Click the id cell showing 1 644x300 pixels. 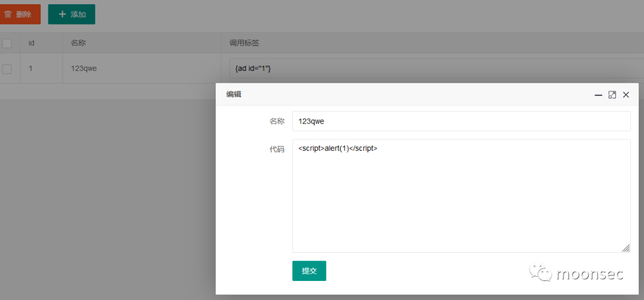(x=42, y=68)
